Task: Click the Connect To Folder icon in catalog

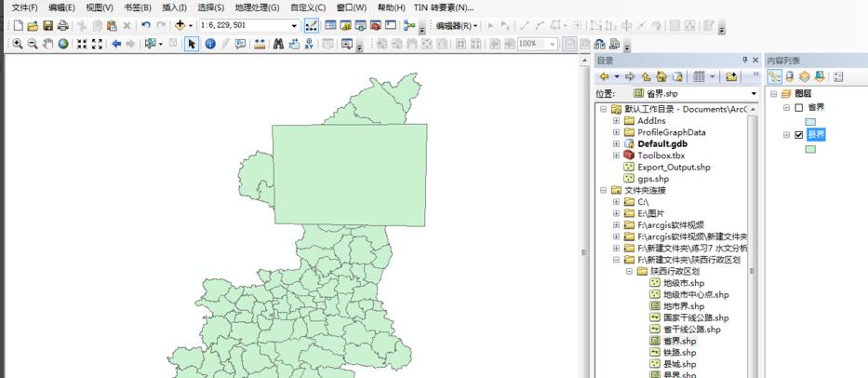Action: click(731, 76)
